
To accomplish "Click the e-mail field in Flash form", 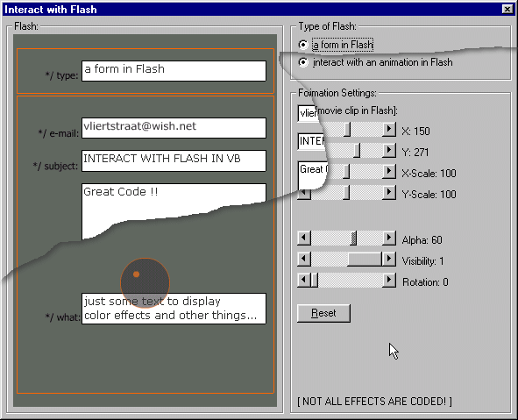I will (174, 128).
